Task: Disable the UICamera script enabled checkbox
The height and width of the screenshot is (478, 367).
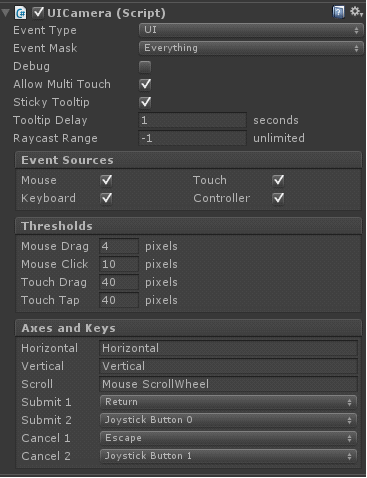Action: (x=38, y=13)
